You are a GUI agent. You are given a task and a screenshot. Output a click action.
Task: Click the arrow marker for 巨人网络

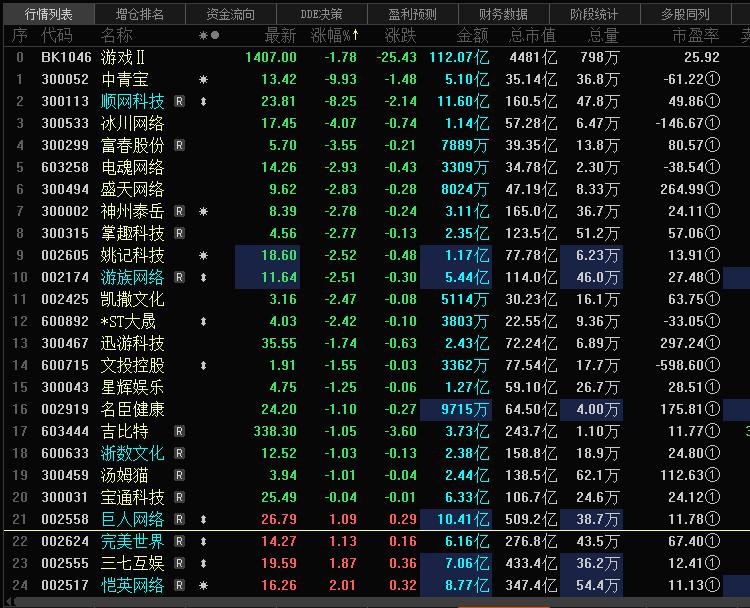point(203,519)
